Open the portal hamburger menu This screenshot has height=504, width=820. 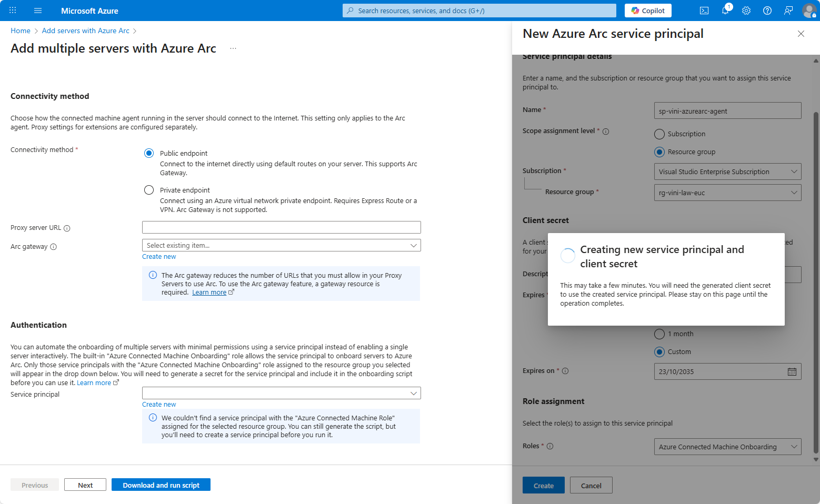38,11
